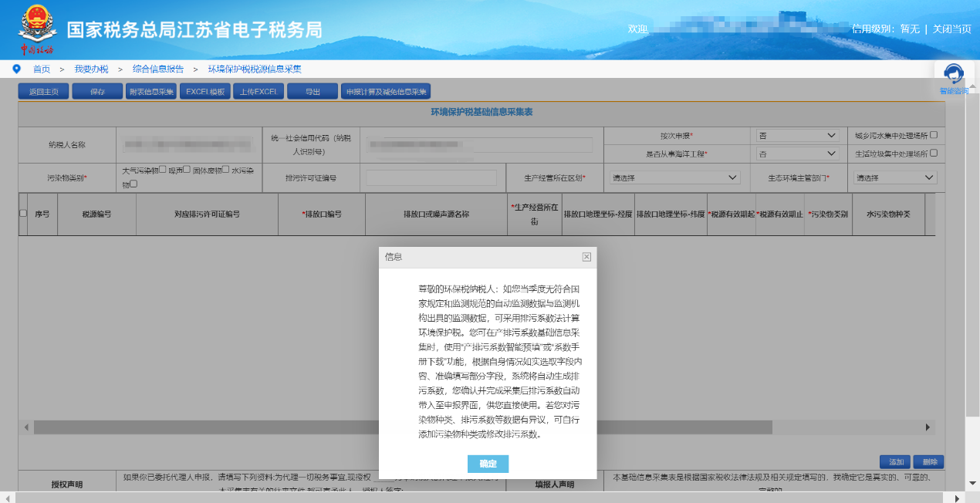Open the 智能咨询 headset assistant
The image size is (980, 503).
pos(954,76)
